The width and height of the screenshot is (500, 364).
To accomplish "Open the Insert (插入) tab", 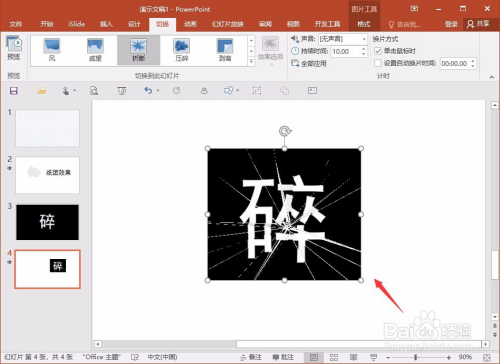I will (x=106, y=24).
